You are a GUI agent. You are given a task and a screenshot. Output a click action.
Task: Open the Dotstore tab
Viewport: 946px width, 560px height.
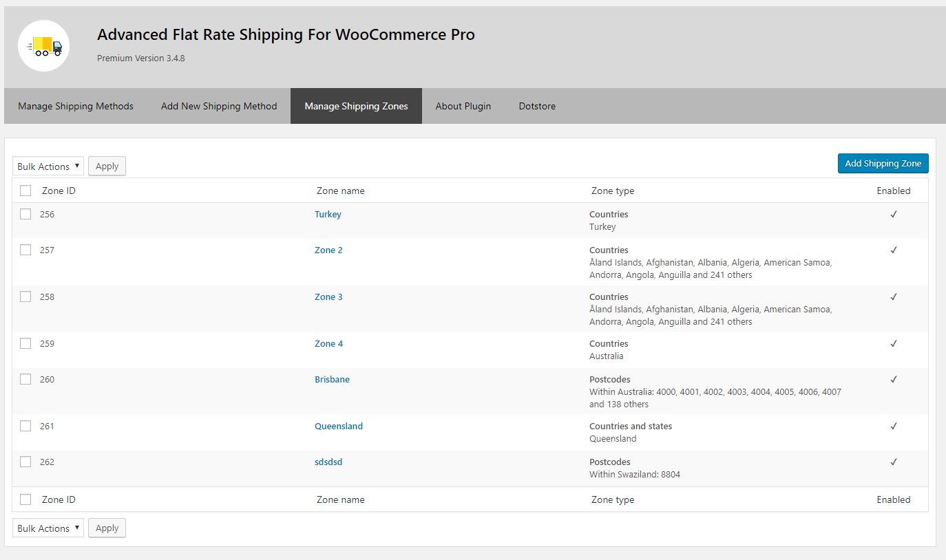pos(537,106)
